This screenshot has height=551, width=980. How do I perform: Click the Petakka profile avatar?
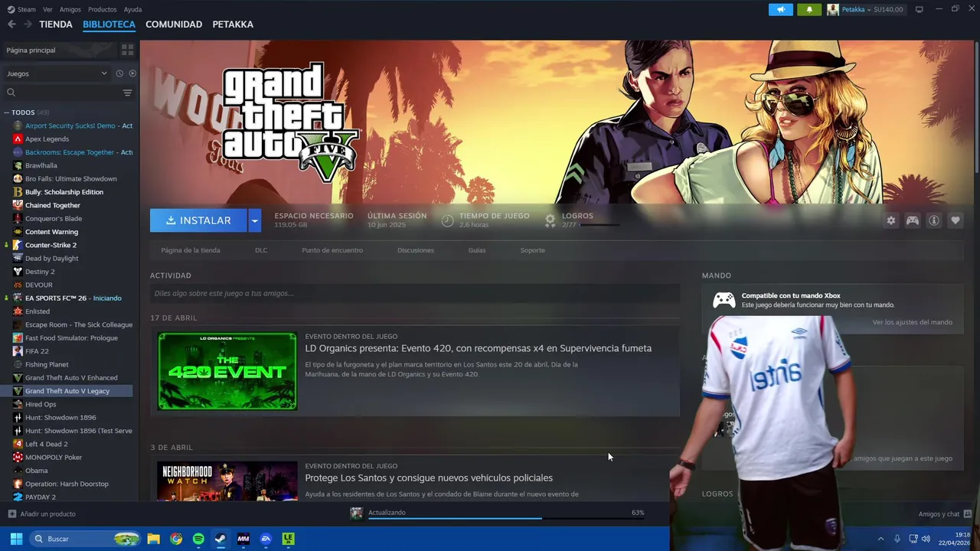pos(833,9)
